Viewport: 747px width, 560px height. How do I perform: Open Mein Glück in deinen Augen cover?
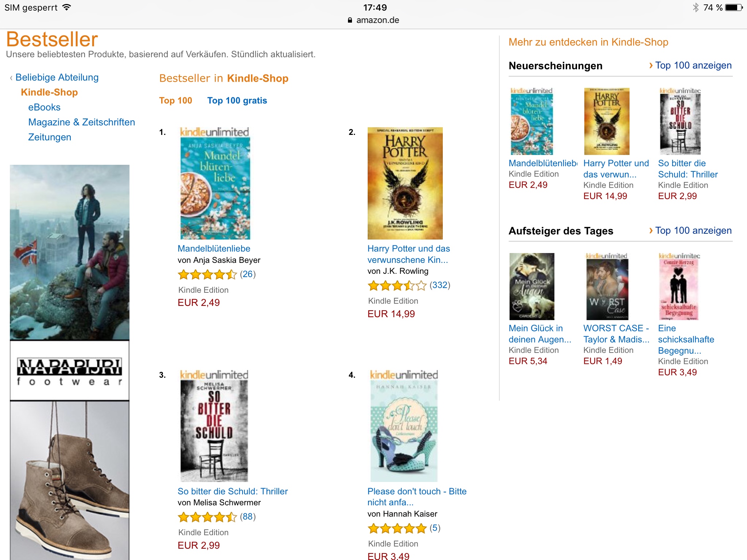(x=532, y=287)
